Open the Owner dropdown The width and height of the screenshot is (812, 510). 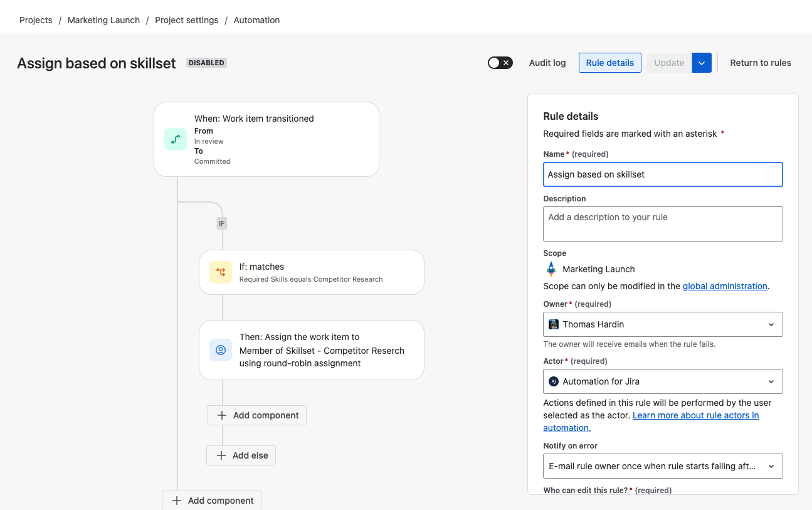[x=771, y=324]
